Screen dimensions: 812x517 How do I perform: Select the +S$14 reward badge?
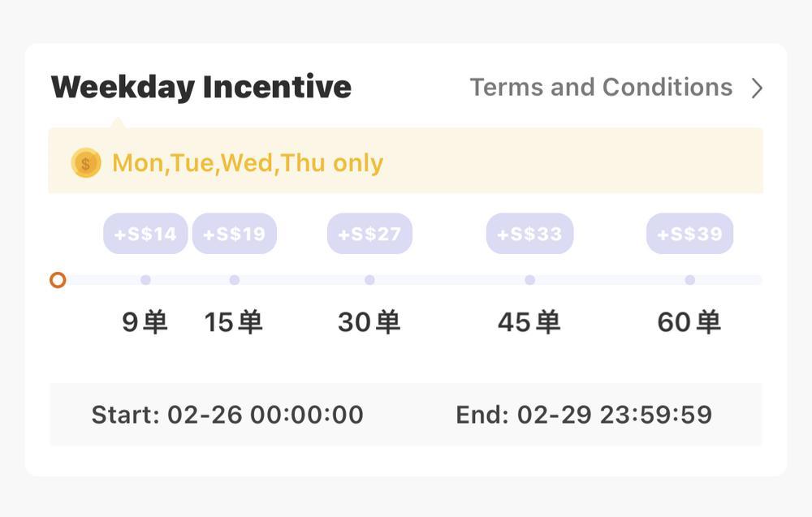pyautogui.click(x=145, y=234)
